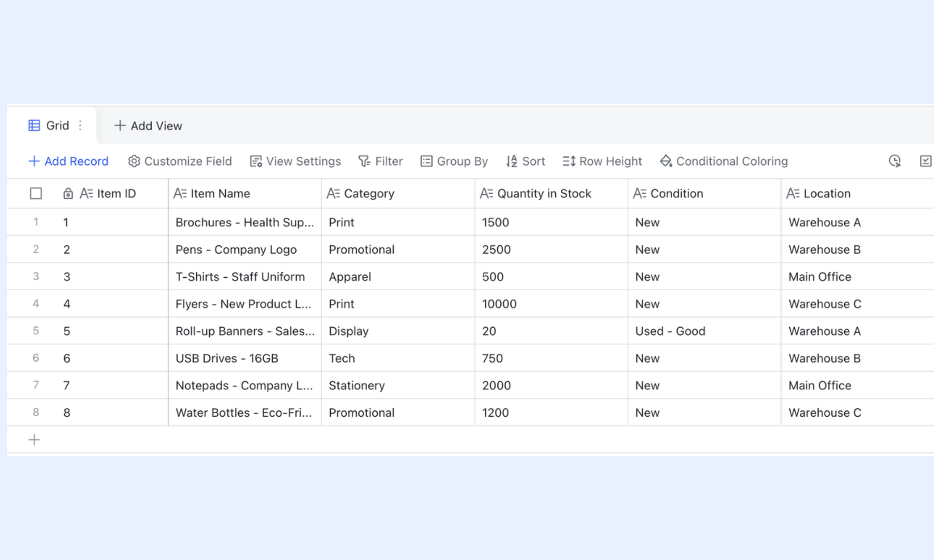Screen dimensions: 934x560
Task: Click the 'Water Bottles - Eco-Fri...' cell
Action: (245, 413)
